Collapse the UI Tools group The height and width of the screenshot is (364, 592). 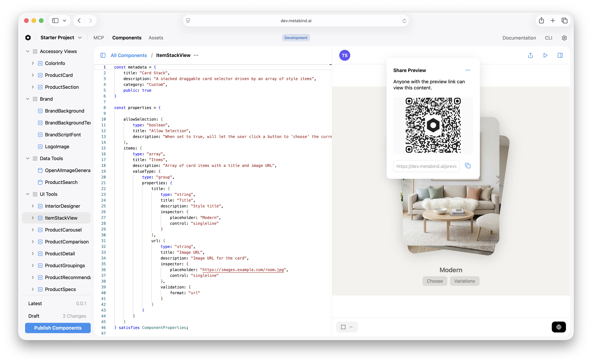pyautogui.click(x=28, y=194)
